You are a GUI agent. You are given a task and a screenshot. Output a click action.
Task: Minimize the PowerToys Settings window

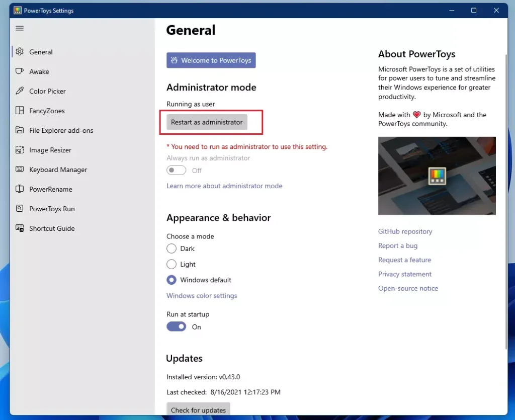[x=452, y=11]
